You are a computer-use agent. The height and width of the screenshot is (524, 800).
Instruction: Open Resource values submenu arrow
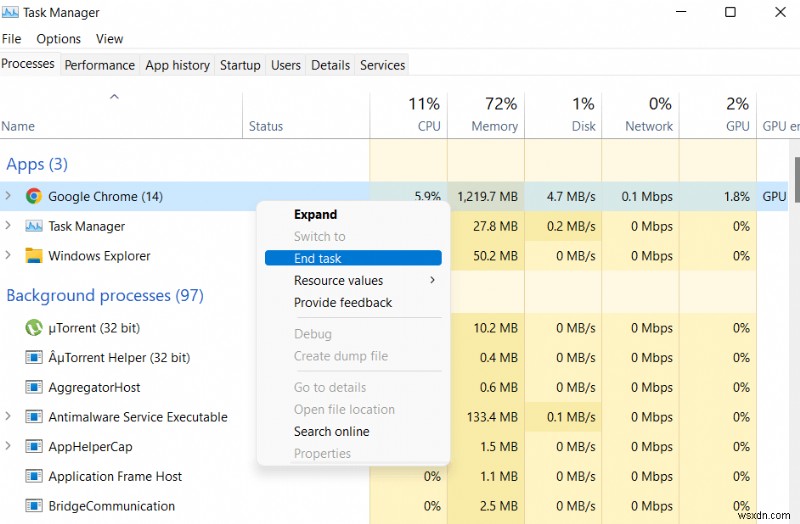[432, 281]
